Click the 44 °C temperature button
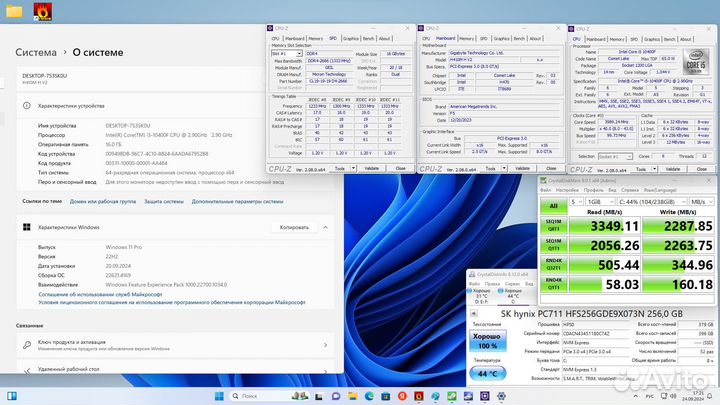The height and width of the screenshot is (405, 720). tap(488, 373)
